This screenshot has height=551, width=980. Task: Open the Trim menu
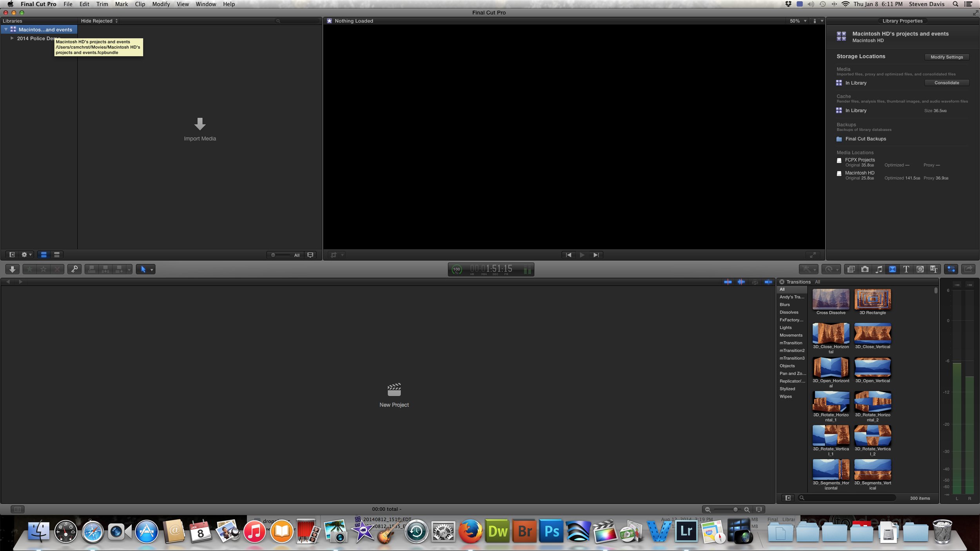[102, 4]
